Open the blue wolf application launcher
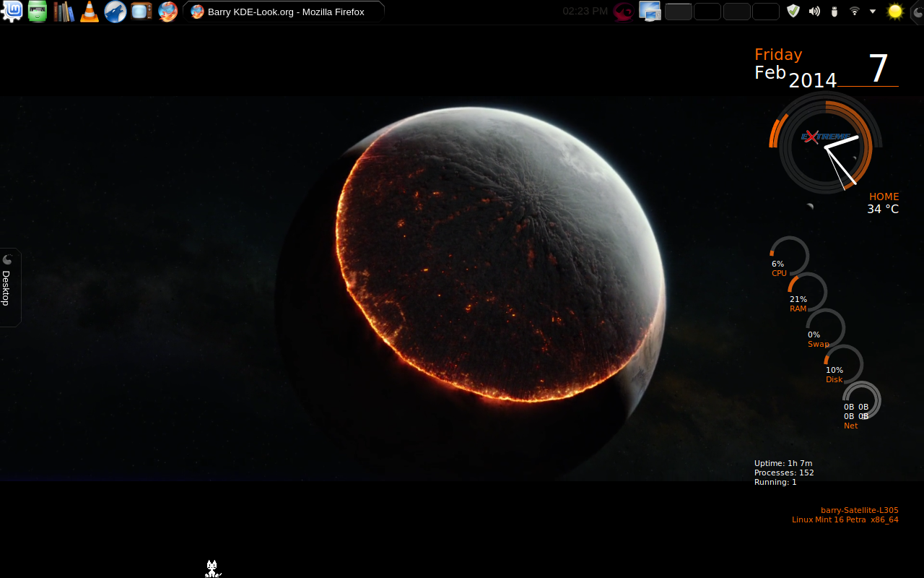The image size is (924, 578). coord(115,11)
